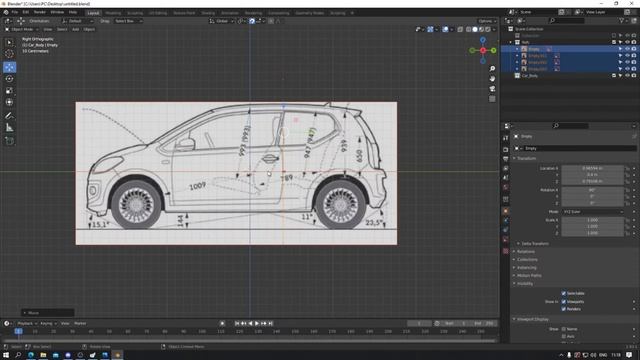640x360 pixels.
Task: Toggle the Selectable checkbox
Action: [564, 293]
